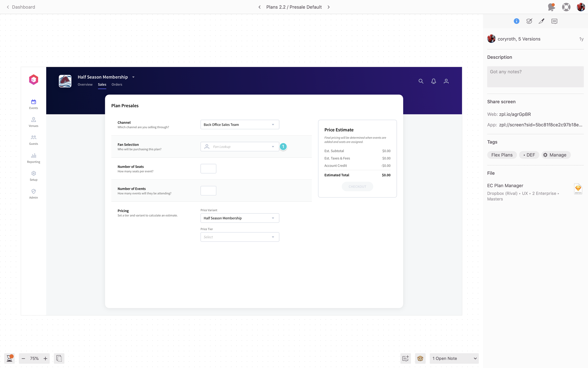Click the add note icon

405,358
